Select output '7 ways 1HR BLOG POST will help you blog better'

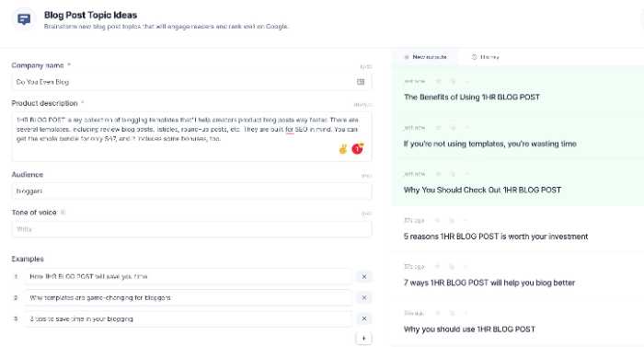(x=489, y=283)
